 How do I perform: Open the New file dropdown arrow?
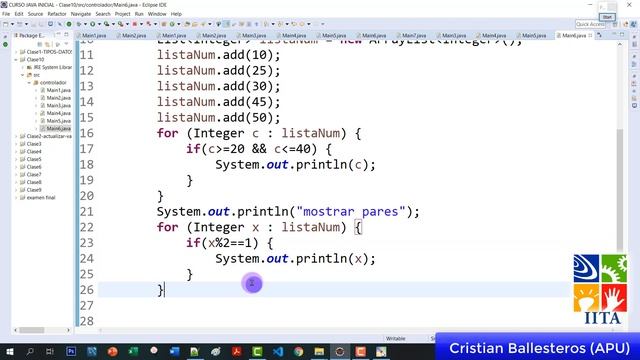coord(12,24)
